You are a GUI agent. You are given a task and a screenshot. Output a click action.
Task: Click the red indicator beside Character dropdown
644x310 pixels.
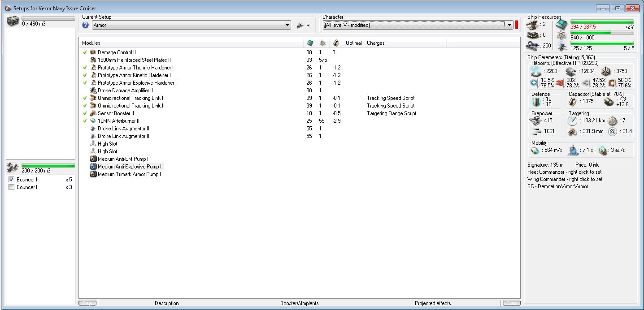(x=517, y=25)
